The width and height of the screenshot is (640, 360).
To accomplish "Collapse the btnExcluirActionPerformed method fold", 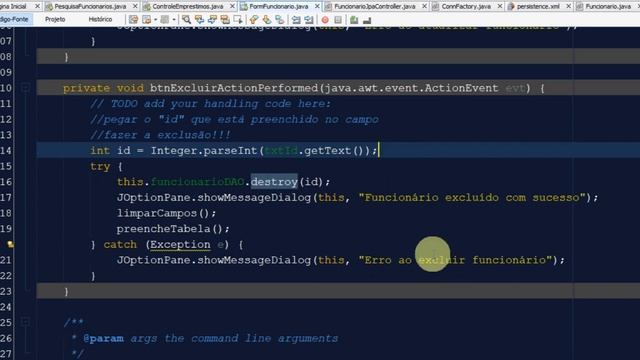I will coord(25,87).
